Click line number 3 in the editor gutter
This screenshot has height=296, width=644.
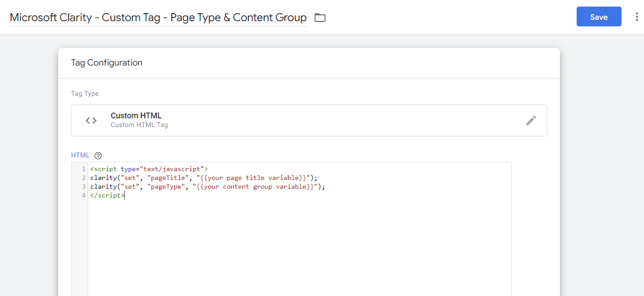[x=83, y=186]
